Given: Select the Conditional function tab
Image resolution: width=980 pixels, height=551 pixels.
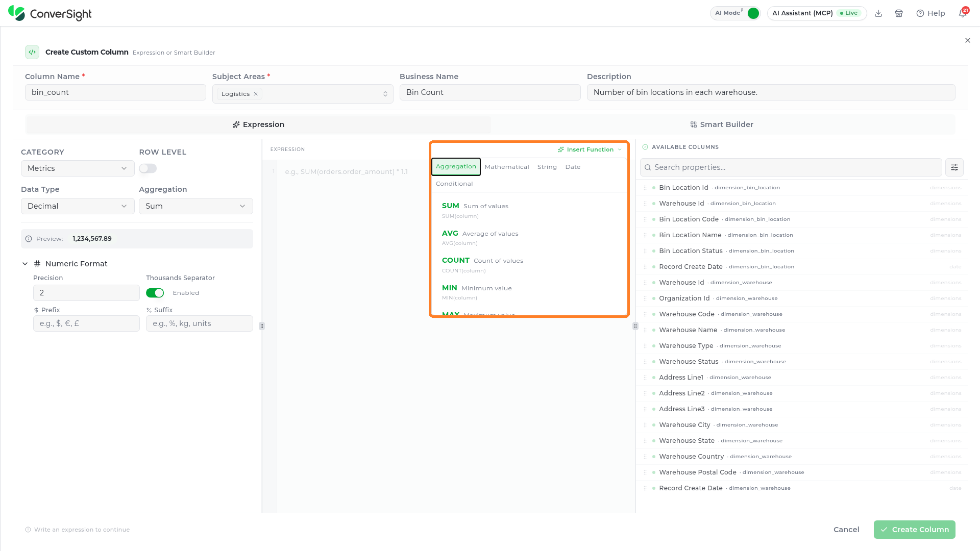Looking at the screenshot, I should pos(454,184).
